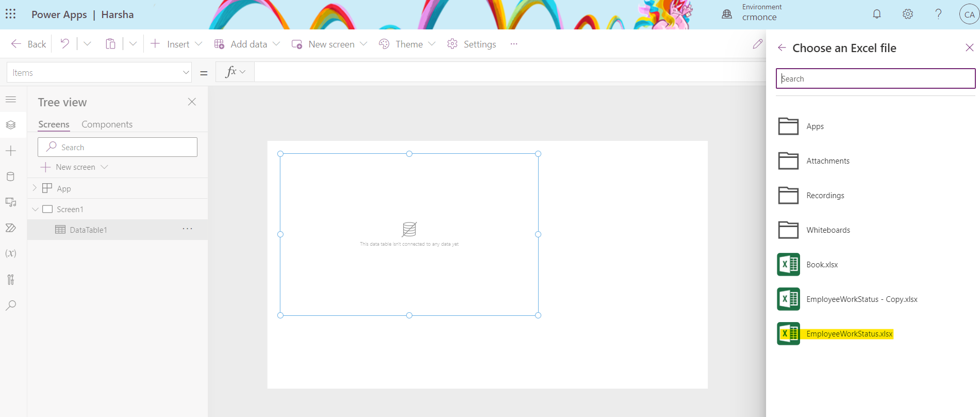Close the Tree view panel
The width and height of the screenshot is (980, 417).
[192, 102]
